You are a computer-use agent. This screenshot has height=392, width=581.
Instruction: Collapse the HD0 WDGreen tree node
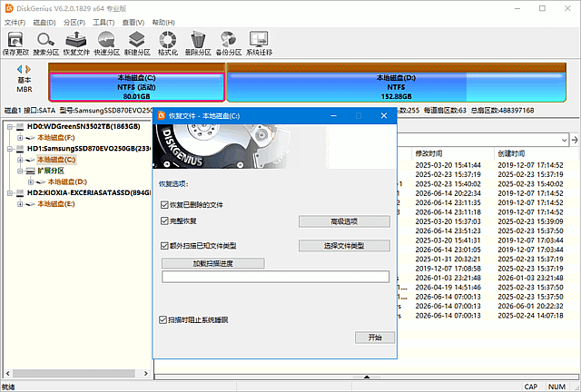click(10, 127)
